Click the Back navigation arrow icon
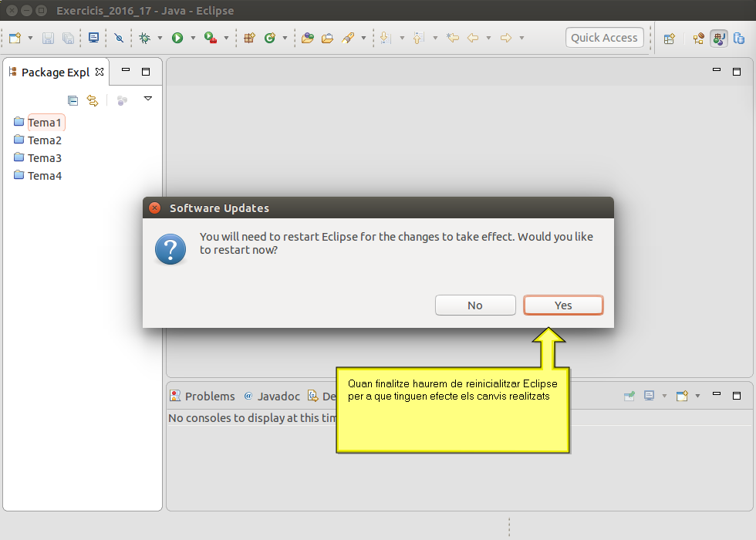Image resolution: width=756 pixels, height=540 pixels. (x=473, y=38)
